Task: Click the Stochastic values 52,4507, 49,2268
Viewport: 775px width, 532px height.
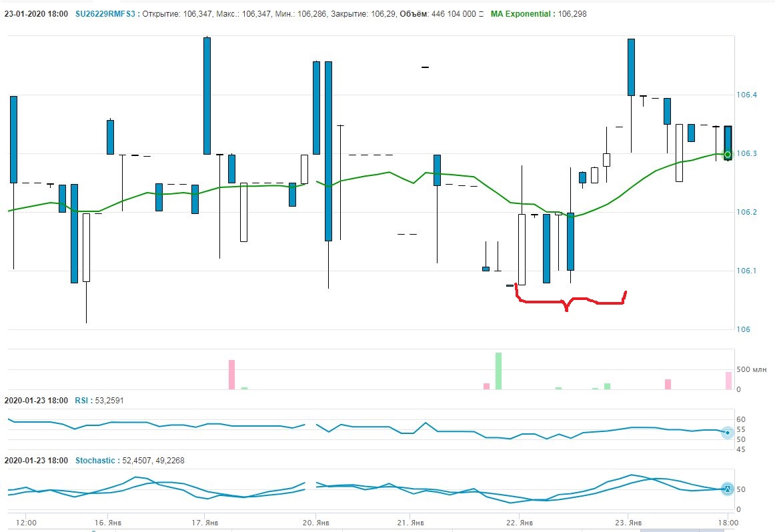Action: tap(153, 461)
